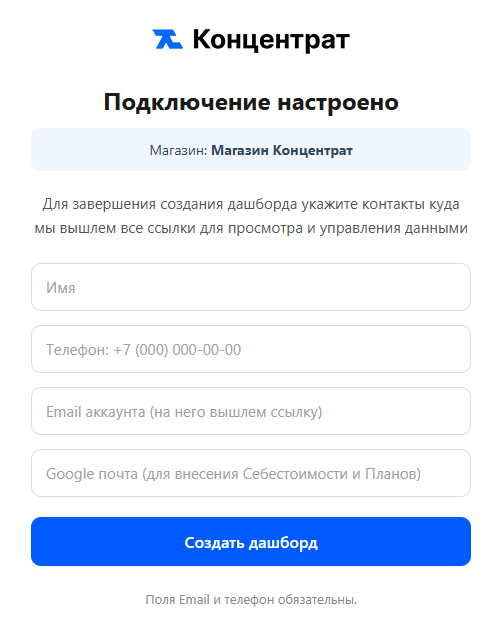Focus the Google почта input field

click(x=251, y=473)
